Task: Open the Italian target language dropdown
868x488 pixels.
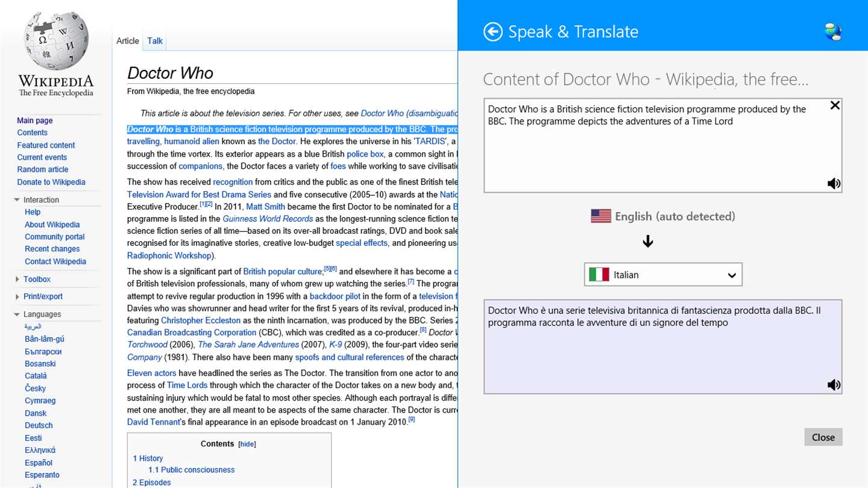Action: [663, 275]
